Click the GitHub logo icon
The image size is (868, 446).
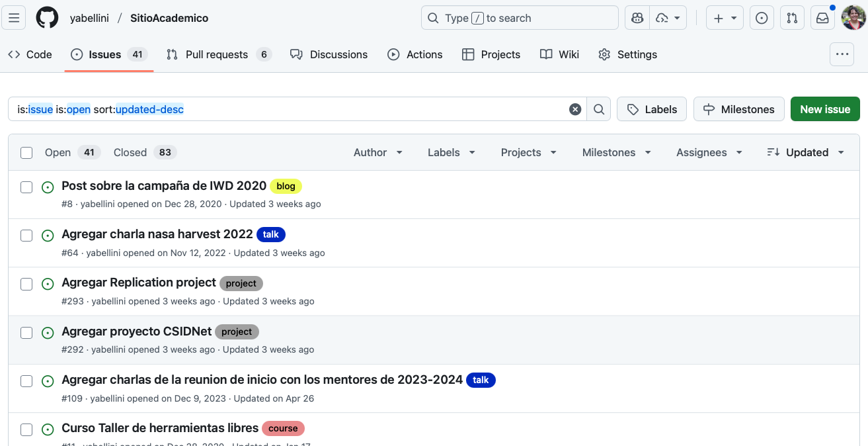pyautogui.click(x=47, y=18)
